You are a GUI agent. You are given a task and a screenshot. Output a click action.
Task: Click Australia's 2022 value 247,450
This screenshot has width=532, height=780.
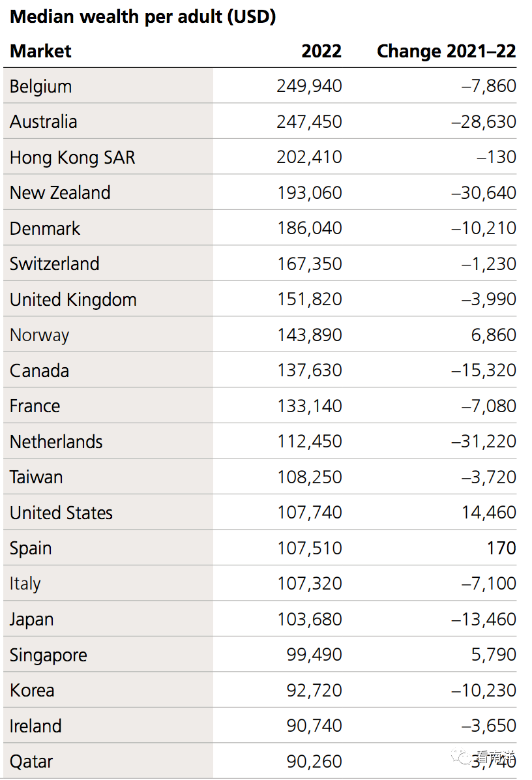(309, 122)
